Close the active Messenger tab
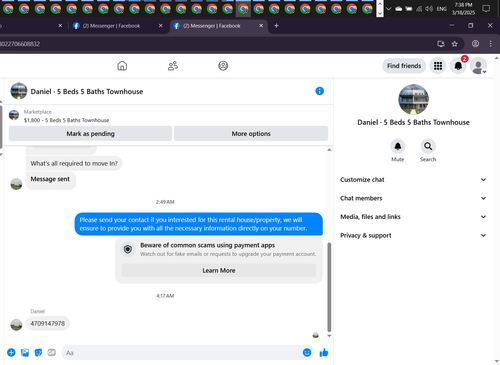 point(261,26)
